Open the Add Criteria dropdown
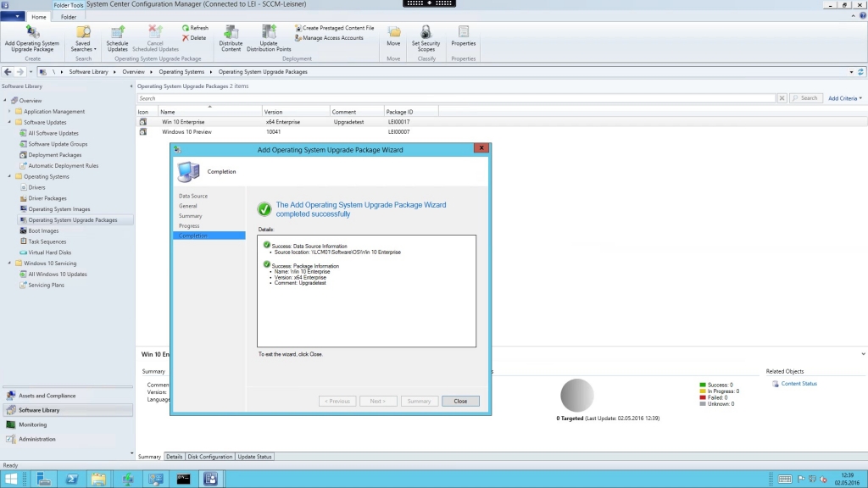868x488 pixels. click(x=845, y=98)
